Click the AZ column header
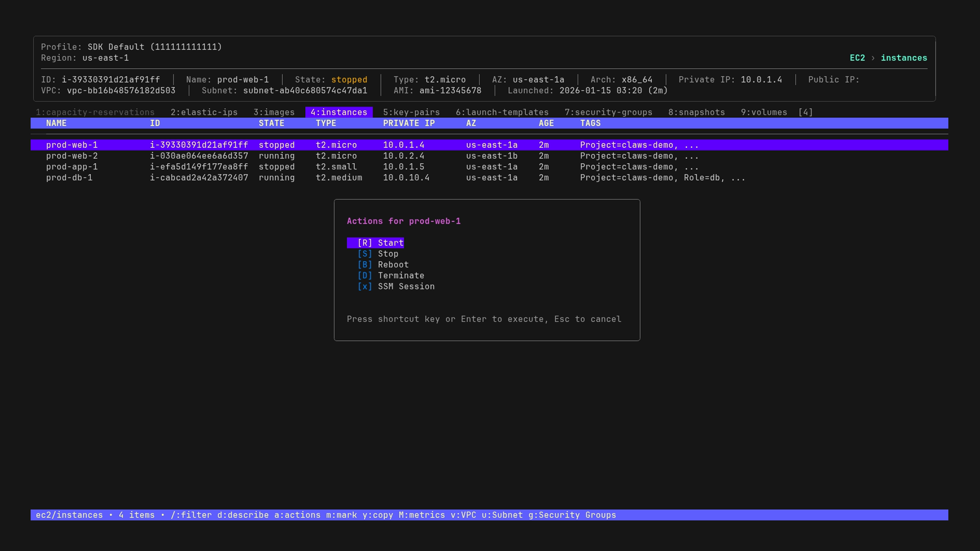This screenshot has width=980, height=551. [471, 123]
